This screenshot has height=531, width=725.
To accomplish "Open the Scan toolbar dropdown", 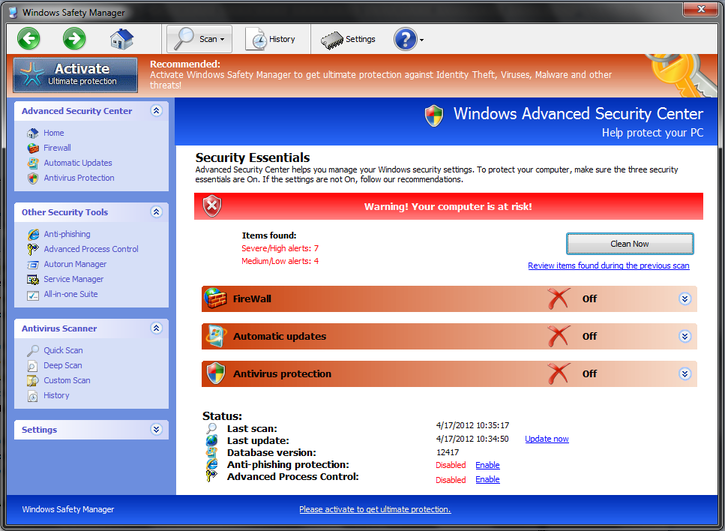I will (199, 39).
